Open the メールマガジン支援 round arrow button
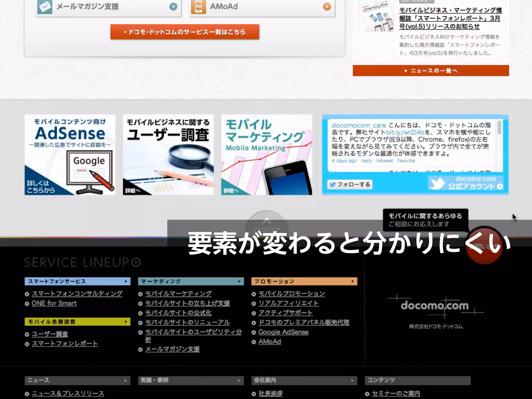The height and width of the screenshot is (399, 532). tap(173, 6)
